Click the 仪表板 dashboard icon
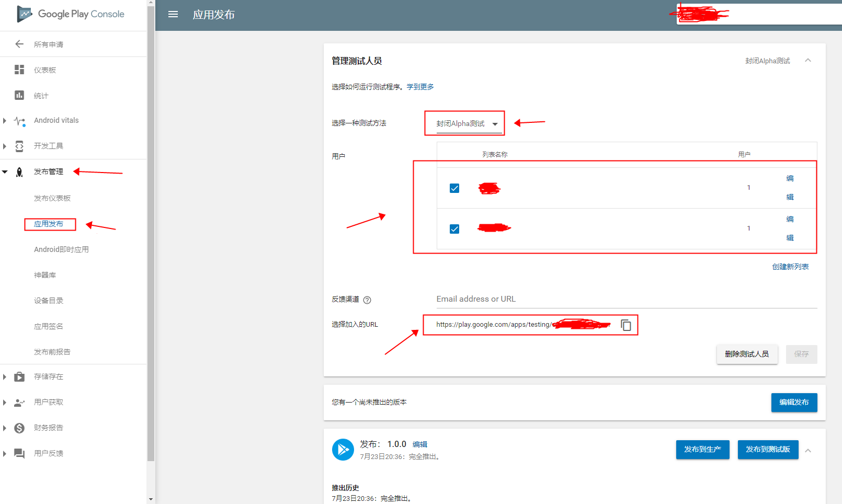The image size is (842, 504). [x=19, y=70]
